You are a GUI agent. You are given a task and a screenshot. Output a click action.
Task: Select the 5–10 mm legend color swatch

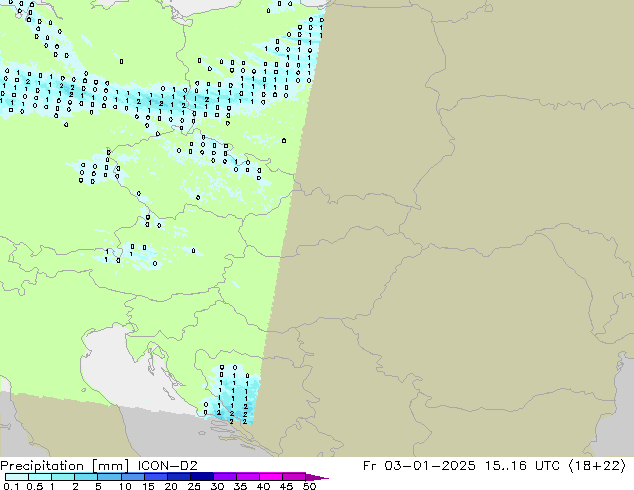(x=109, y=477)
